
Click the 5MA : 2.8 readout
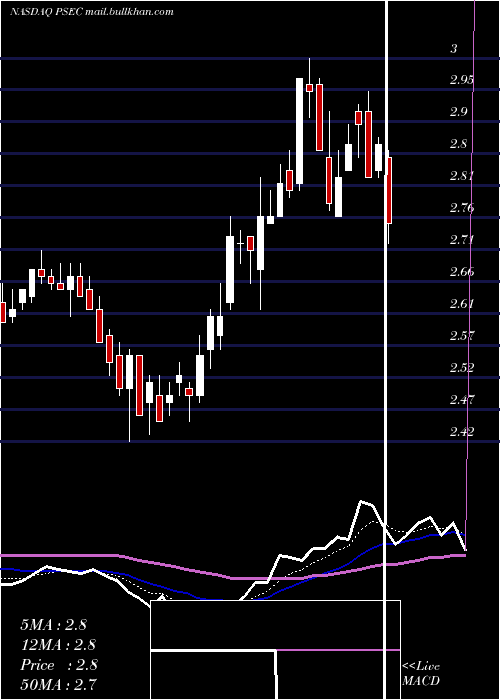pos(53,625)
